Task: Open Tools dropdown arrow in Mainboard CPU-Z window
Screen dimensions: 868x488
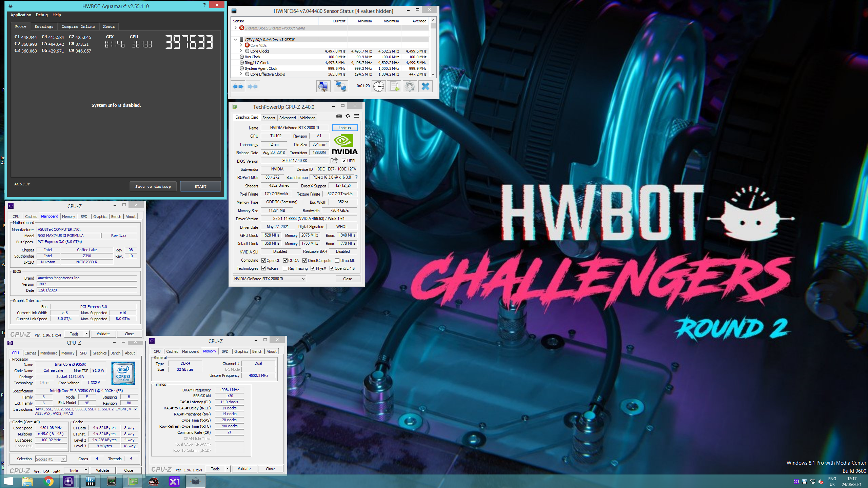Action: 86,334
